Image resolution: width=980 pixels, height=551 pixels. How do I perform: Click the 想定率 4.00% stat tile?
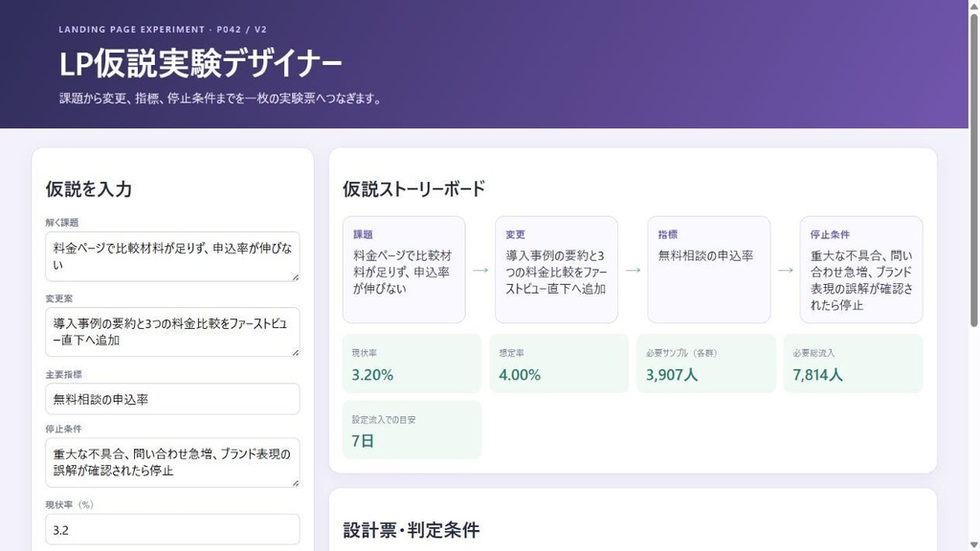pos(559,364)
